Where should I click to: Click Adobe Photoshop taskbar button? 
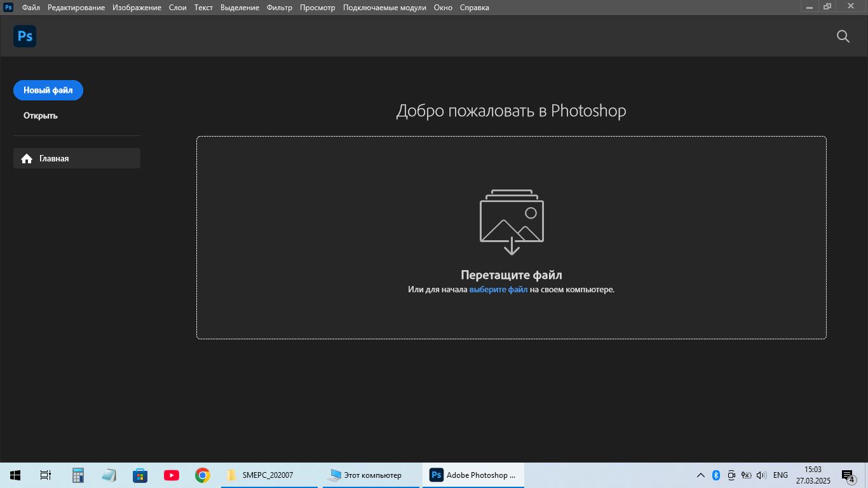click(x=473, y=475)
